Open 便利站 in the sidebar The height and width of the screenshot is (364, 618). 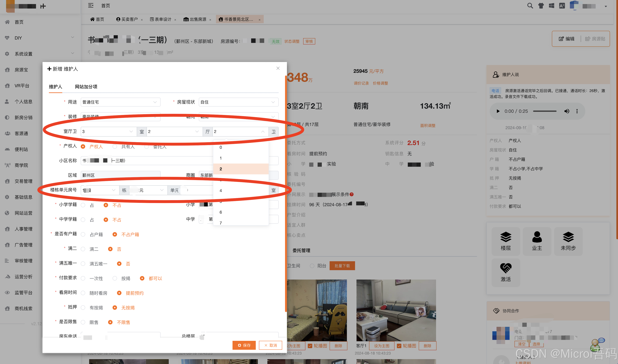point(21,149)
